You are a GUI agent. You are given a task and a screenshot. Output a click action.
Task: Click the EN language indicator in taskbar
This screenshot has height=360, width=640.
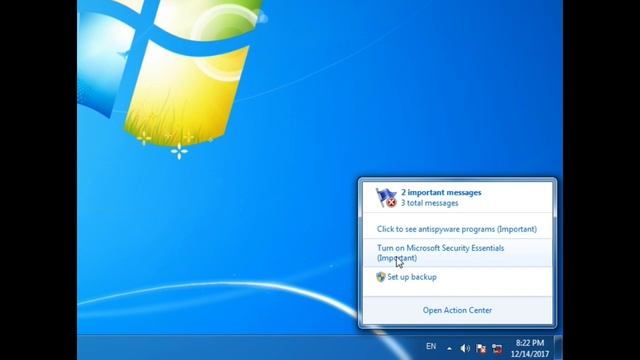click(431, 347)
